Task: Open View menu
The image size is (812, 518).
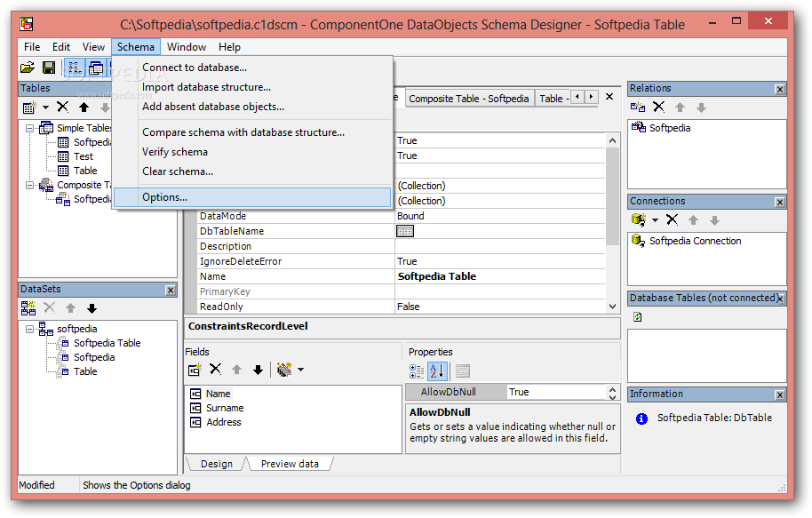Action: (93, 47)
